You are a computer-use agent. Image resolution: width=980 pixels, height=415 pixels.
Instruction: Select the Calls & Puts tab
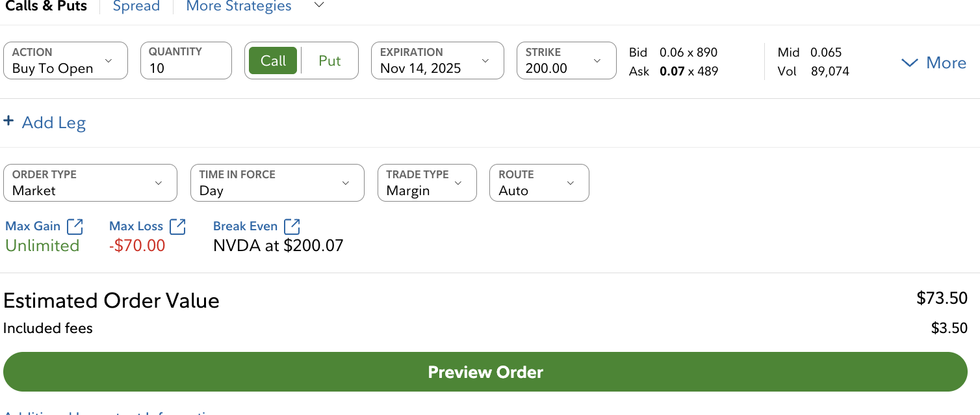click(45, 7)
